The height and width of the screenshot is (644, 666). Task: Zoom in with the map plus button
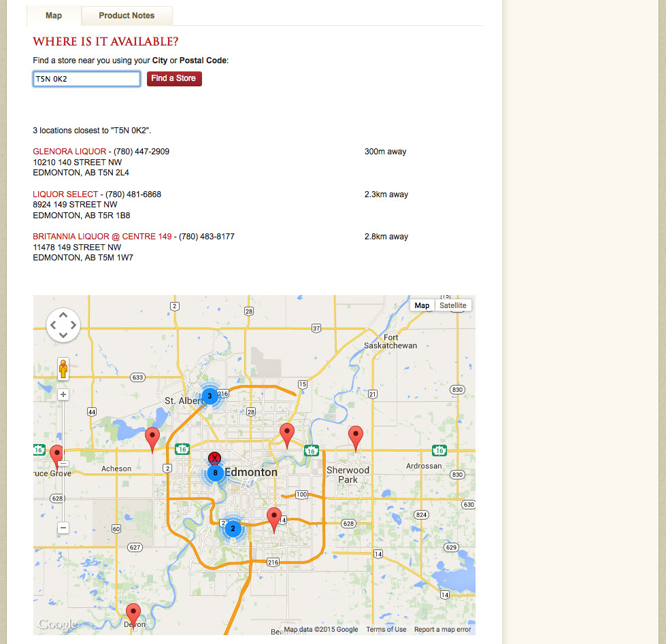click(63, 394)
